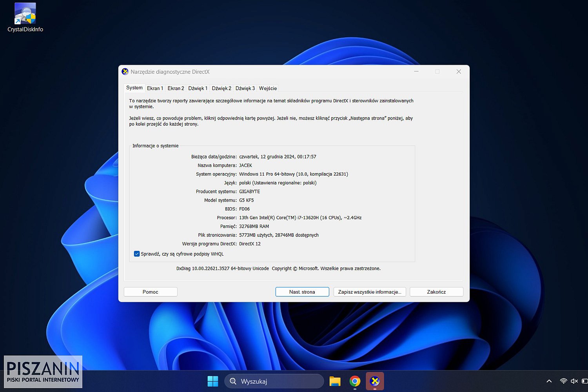Click the DxDiag taskbar icon
This screenshot has height=392, width=588.
(x=375, y=381)
